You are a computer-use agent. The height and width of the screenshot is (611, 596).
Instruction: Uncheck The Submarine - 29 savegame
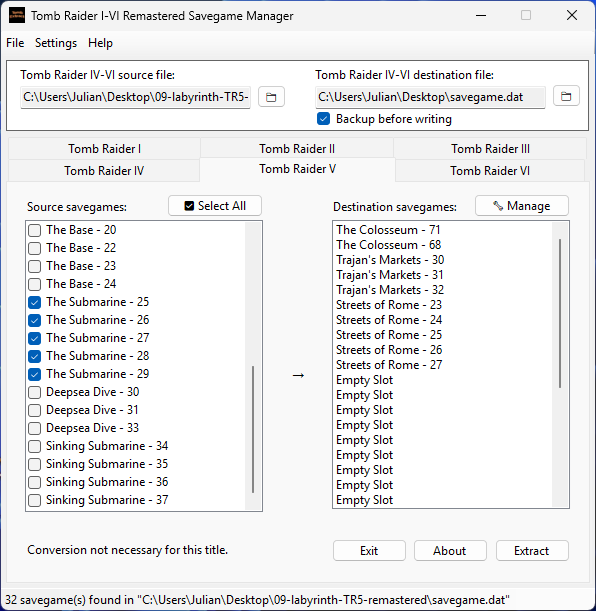35,374
